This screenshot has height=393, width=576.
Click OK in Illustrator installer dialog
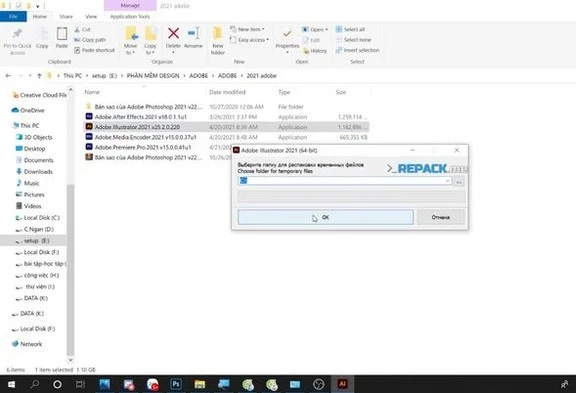pyautogui.click(x=325, y=217)
